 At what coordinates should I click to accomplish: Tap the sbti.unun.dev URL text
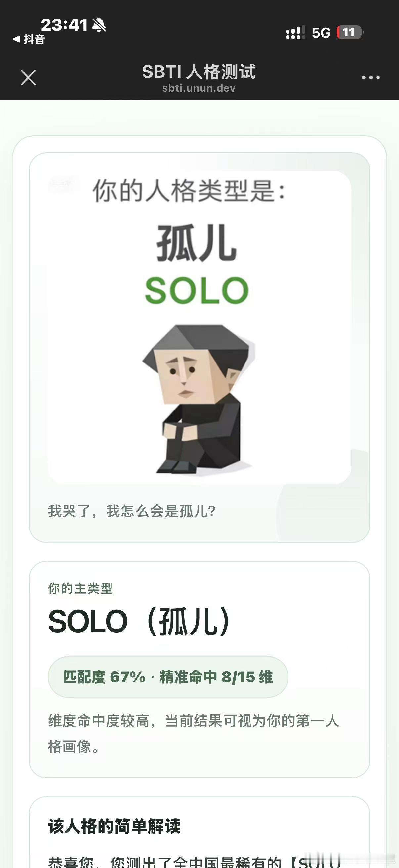[x=199, y=88]
